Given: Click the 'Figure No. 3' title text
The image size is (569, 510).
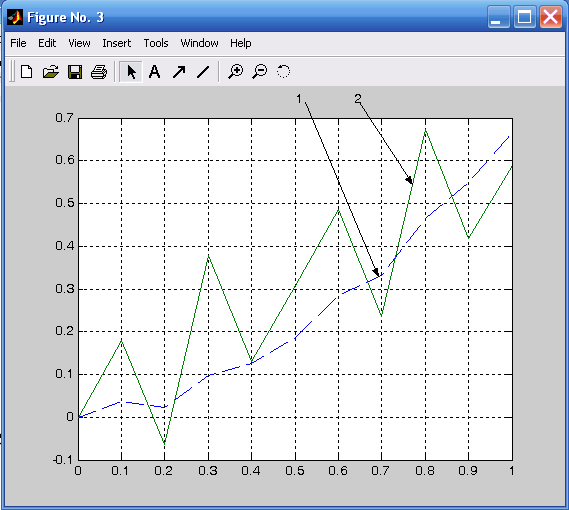Looking at the screenshot, I should [x=66, y=17].
